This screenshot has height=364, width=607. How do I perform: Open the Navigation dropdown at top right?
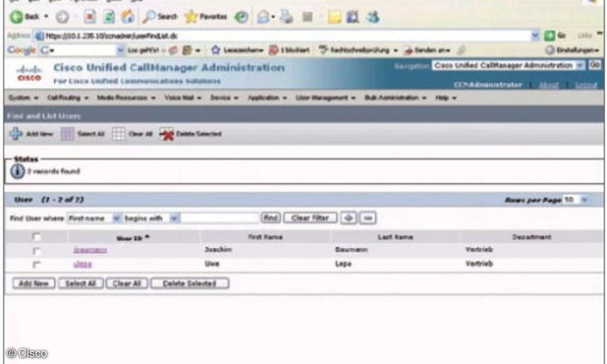(x=508, y=65)
